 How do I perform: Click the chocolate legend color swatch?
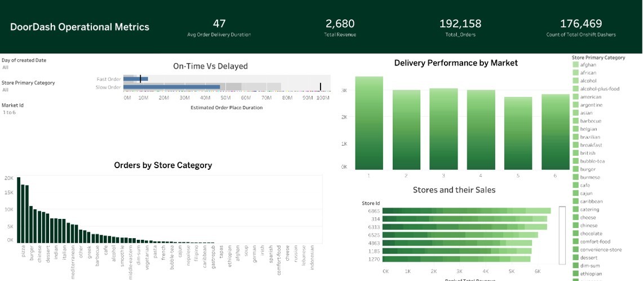point(575,234)
